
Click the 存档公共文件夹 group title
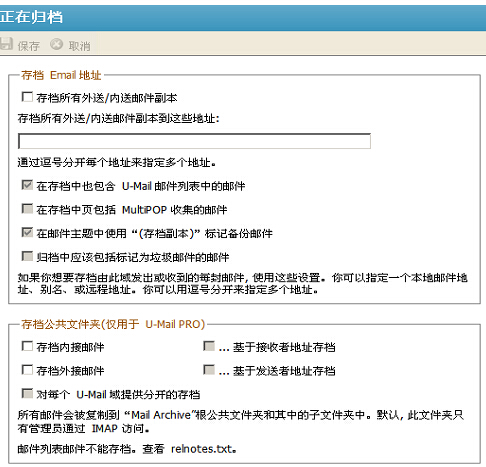click(x=113, y=324)
